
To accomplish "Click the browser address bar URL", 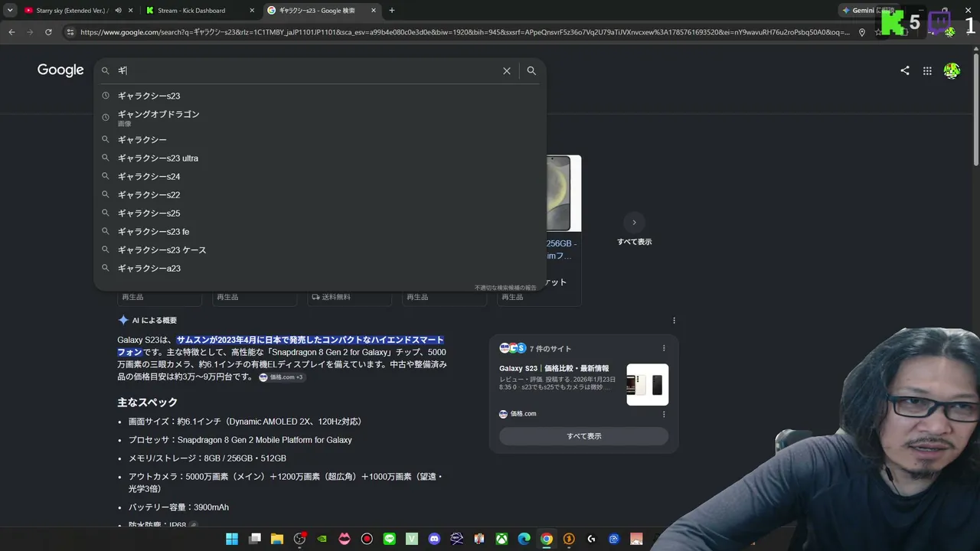I will click(x=465, y=32).
